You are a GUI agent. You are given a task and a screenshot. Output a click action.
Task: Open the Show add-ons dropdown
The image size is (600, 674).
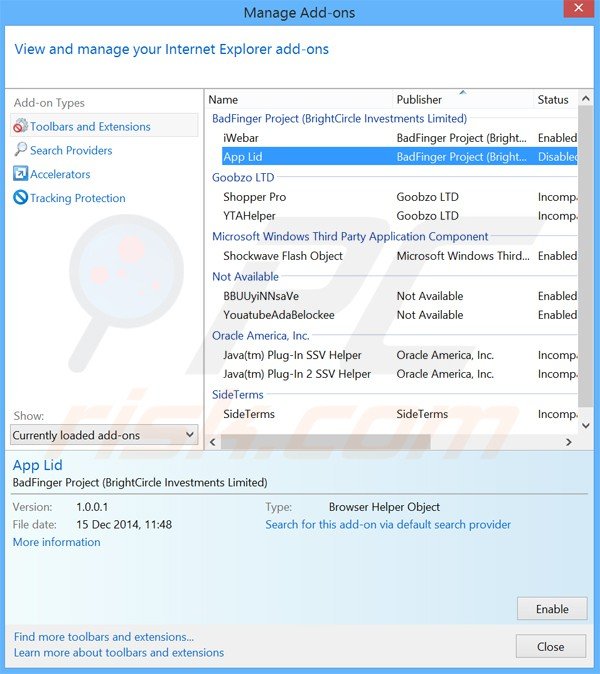pos(104,435)
